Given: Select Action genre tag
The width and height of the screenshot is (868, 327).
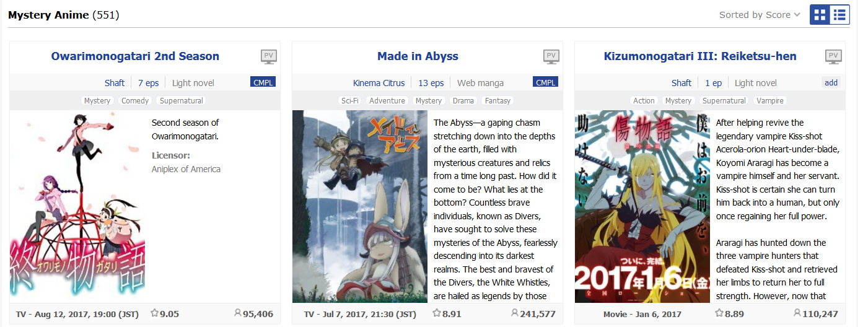Looking at the screenshot, I should coord(644,100).
